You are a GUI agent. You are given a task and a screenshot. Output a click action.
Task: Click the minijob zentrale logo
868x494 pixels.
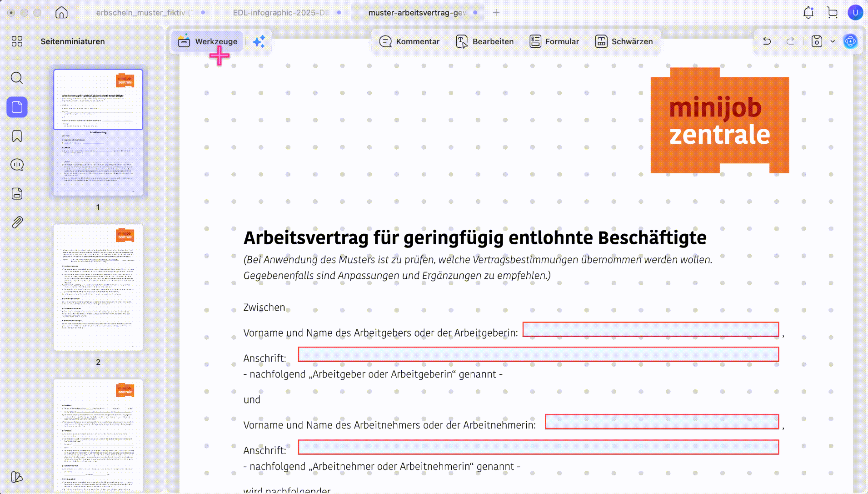point(719,121)
